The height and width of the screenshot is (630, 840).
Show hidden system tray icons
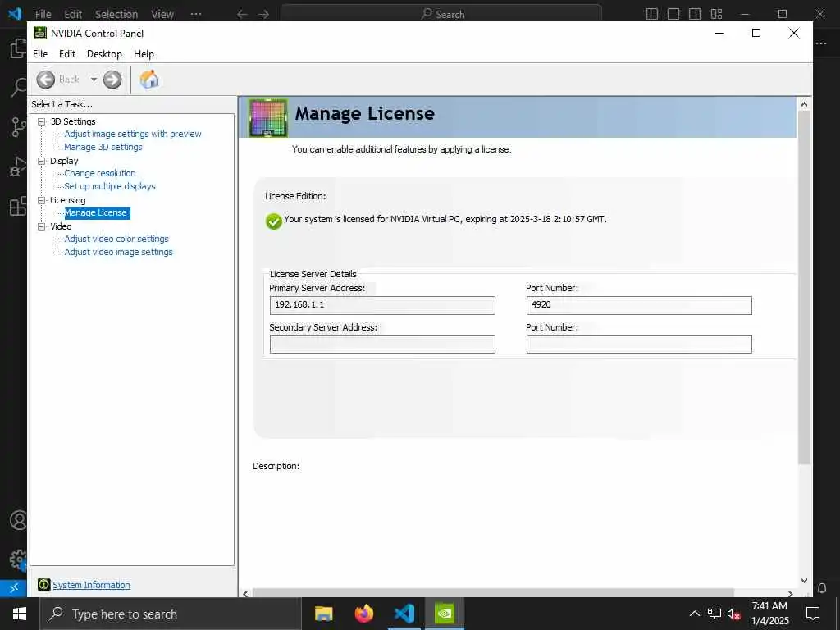[694, 614]
